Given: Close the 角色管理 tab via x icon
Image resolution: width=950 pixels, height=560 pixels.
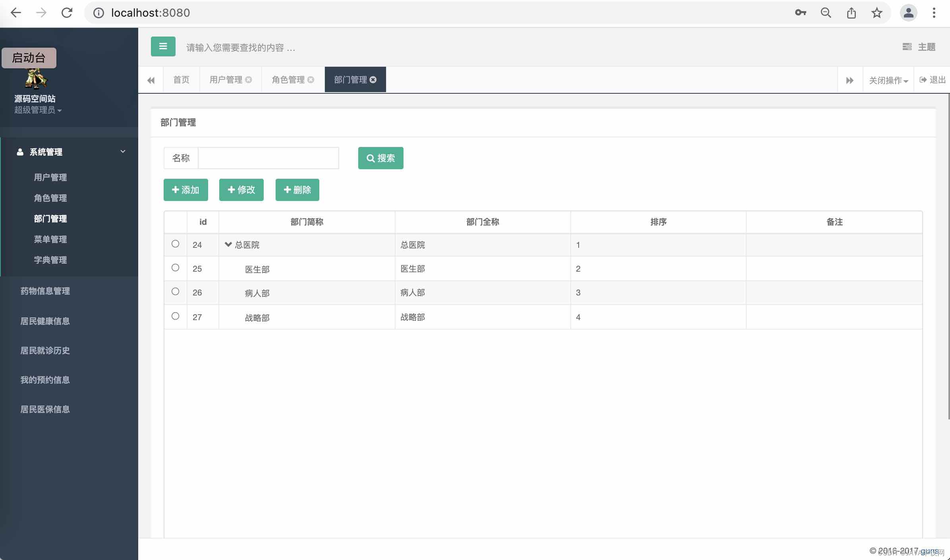Looking at the screenshot, I should [x=311, y=80].
